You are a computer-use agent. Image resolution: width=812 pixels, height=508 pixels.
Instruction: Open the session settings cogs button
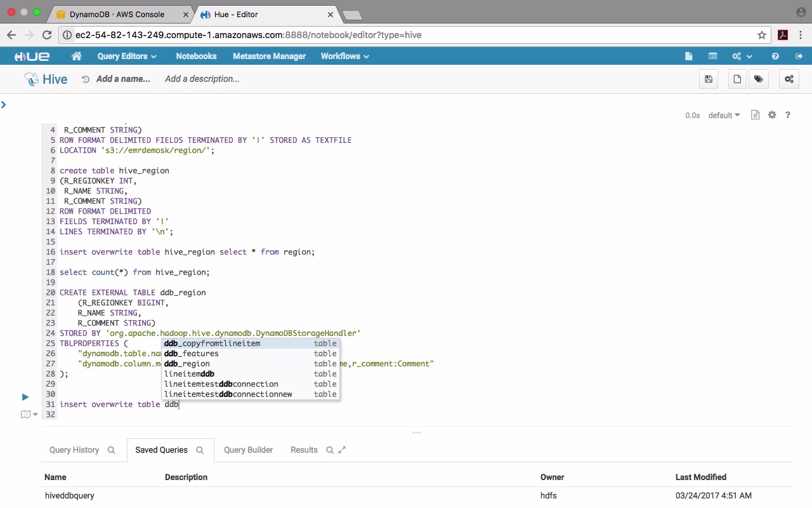tap(789, 79)
